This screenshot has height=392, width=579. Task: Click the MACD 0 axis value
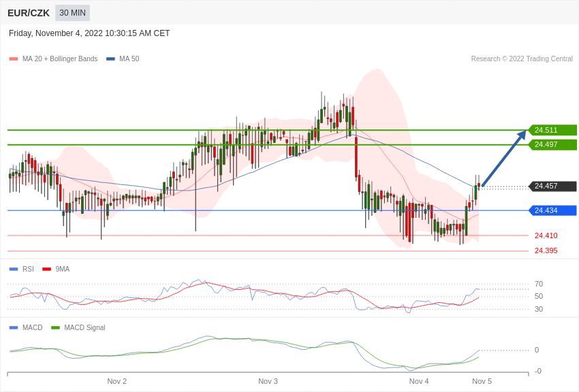pyautogui.click(x=537, y=350)
